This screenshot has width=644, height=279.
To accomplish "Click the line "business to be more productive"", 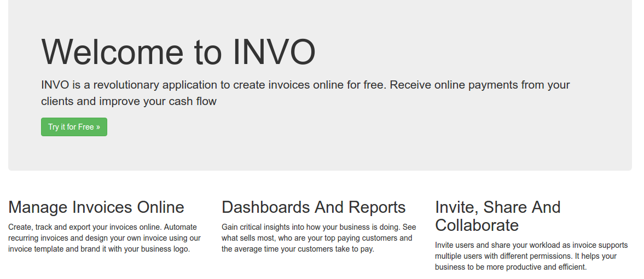I will click(510, 267).
